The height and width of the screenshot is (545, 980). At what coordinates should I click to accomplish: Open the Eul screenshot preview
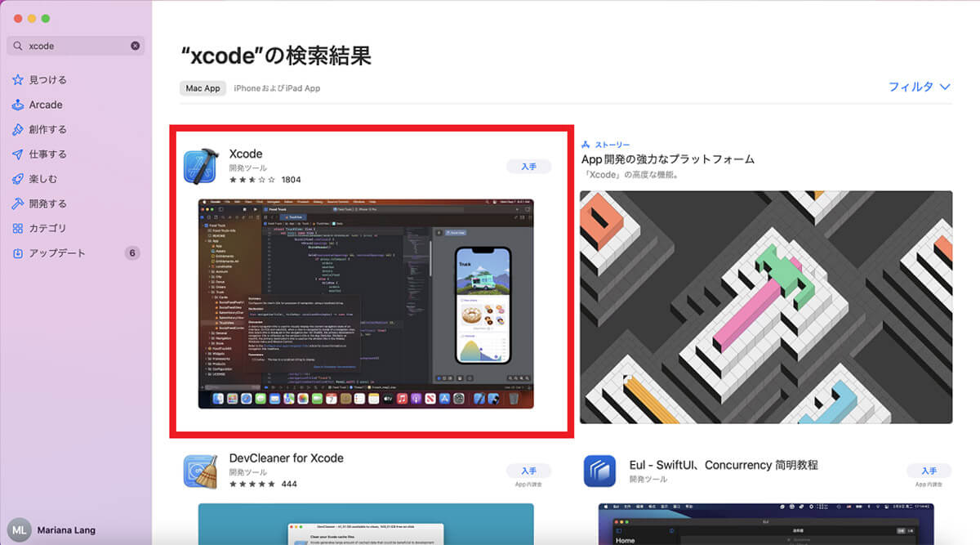(766, 524)
